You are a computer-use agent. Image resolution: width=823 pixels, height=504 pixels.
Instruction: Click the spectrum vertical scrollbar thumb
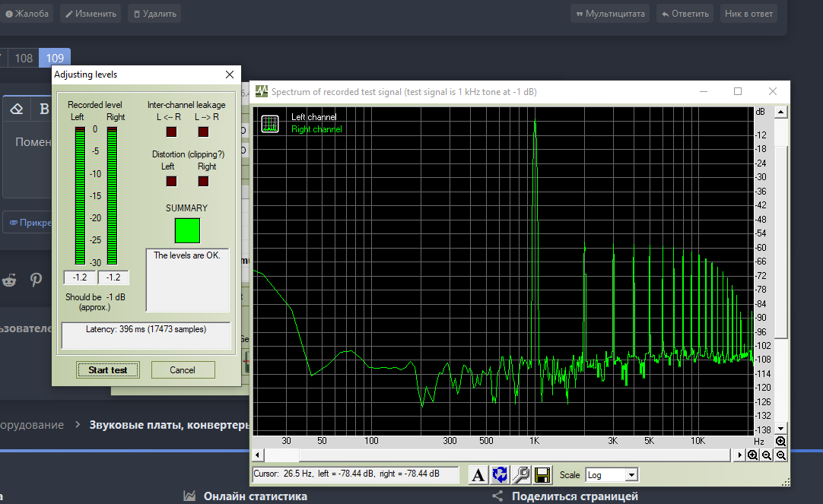click(781, 242)
